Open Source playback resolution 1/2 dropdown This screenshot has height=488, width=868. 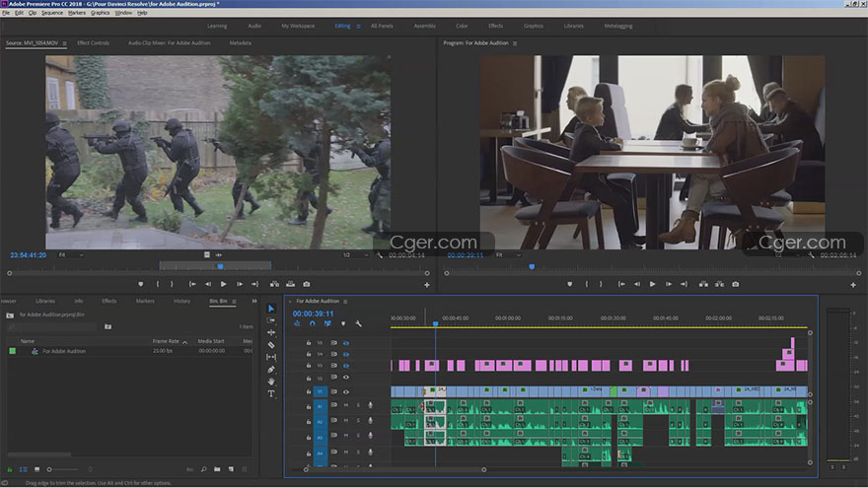click(x=355, y=255)
